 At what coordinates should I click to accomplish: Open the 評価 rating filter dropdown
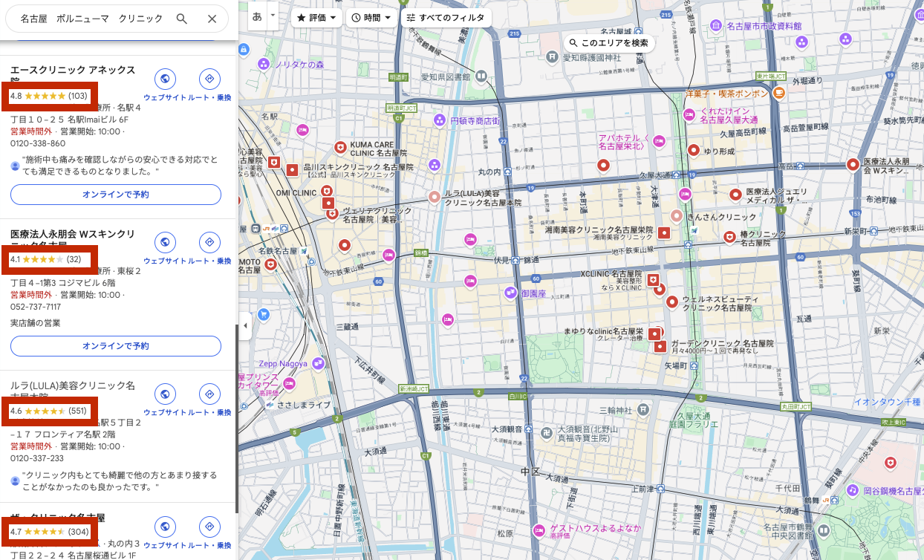tap(316, 17)
